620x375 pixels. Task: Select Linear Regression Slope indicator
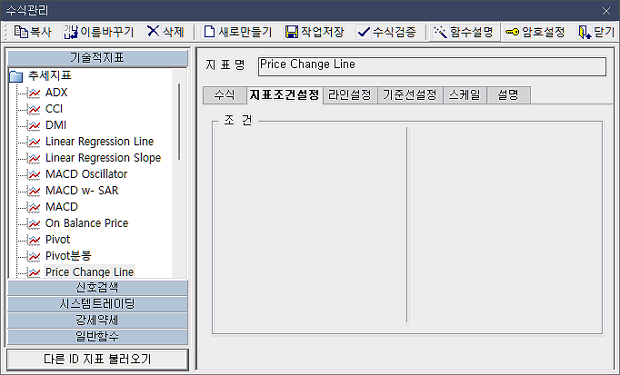103,158
